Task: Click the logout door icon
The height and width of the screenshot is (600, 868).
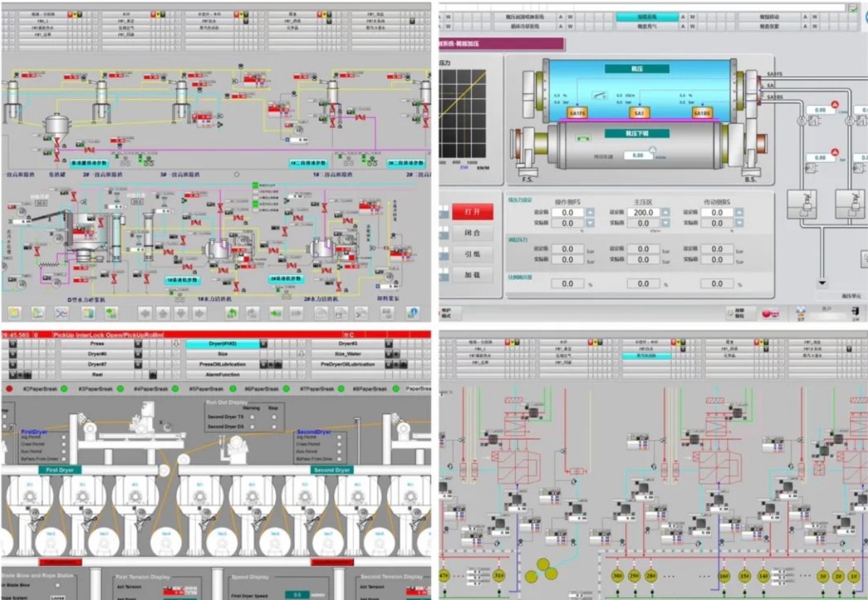Action: (x=855, y=311)
